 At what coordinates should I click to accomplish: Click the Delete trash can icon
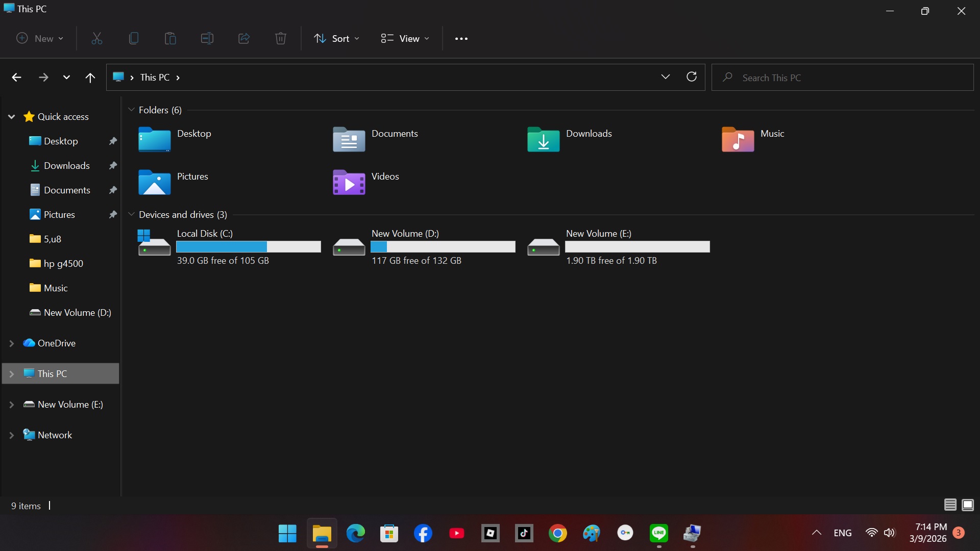tap(281, 38)
